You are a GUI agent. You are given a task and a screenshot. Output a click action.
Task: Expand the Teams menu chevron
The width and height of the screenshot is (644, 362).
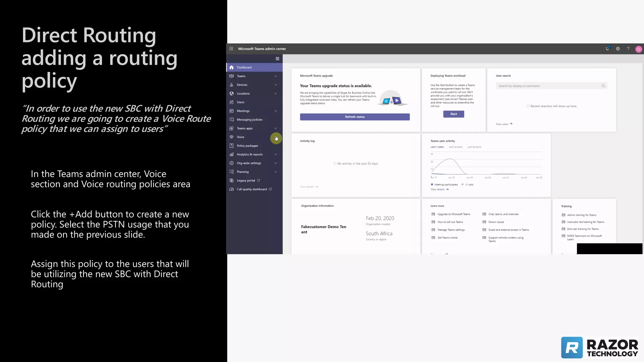(x=276, y=76)
